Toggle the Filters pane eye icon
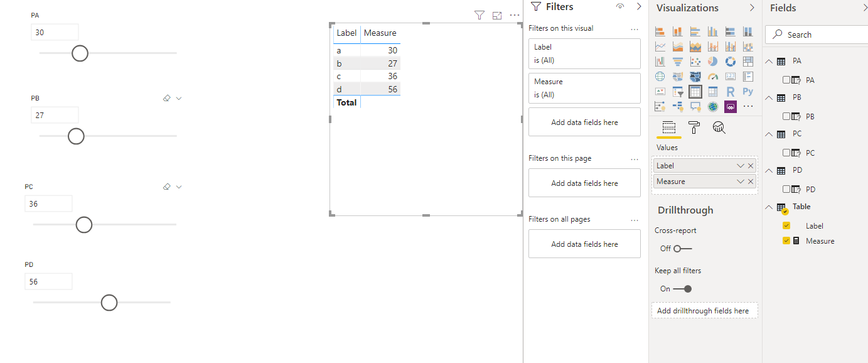Screen dimensions: 868x363 pyautogui.click(x=620, y=6)
